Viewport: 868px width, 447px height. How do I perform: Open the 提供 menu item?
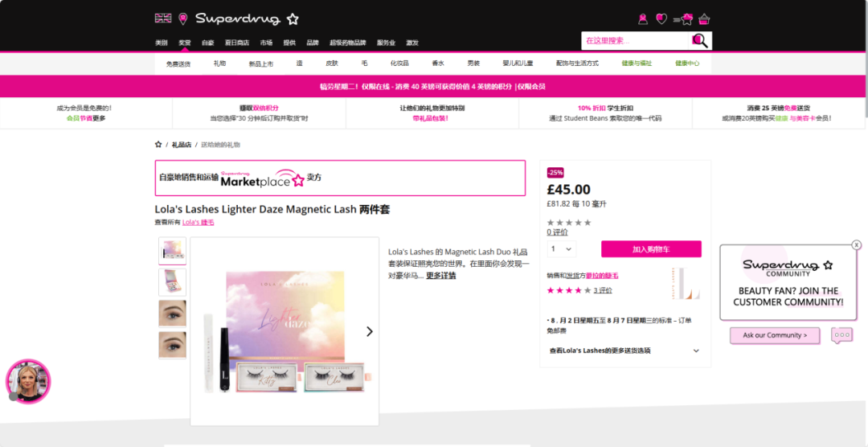click(289, 43)
